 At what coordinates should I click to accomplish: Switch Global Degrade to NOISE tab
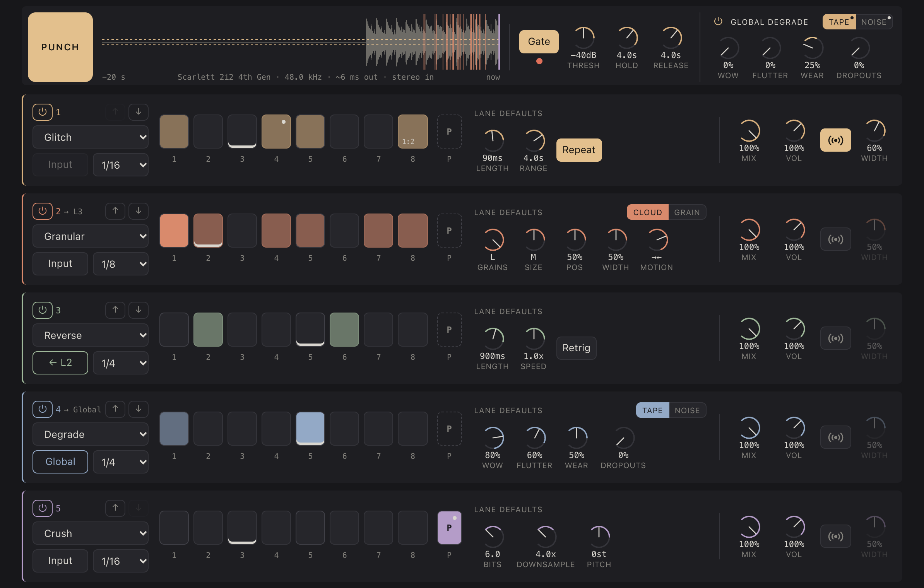pos(874,22)
